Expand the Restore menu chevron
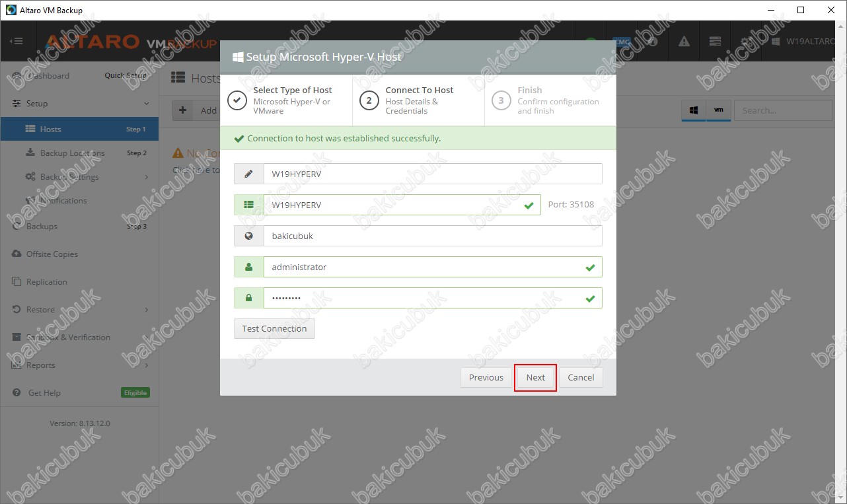 tap(147, 310)
